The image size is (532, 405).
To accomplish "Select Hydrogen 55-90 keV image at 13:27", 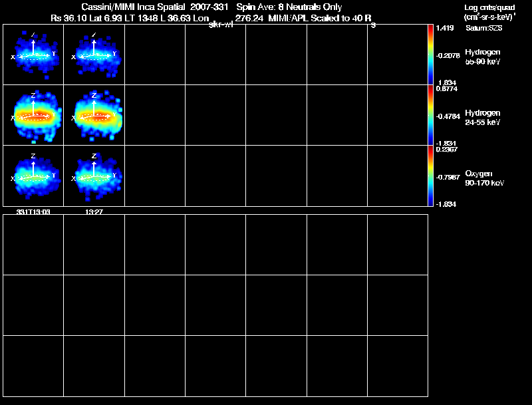I will click(x=94, y=55).
